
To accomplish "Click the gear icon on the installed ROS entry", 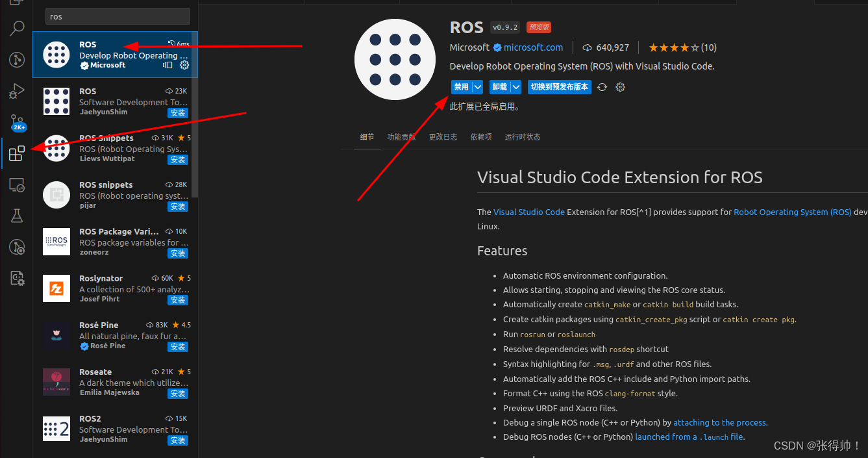I will [x=184, y=65].
